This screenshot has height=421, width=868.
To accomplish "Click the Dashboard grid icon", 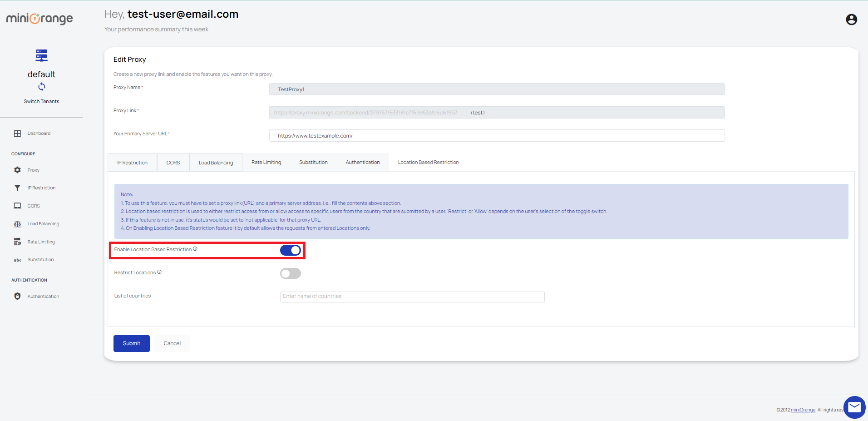I will coord(17,134).
